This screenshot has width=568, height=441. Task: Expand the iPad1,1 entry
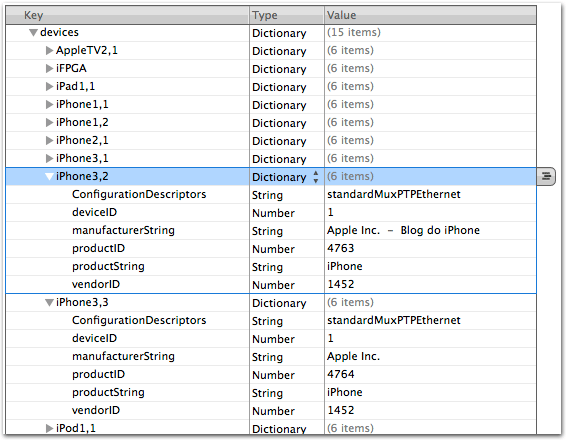click(49, 86)
